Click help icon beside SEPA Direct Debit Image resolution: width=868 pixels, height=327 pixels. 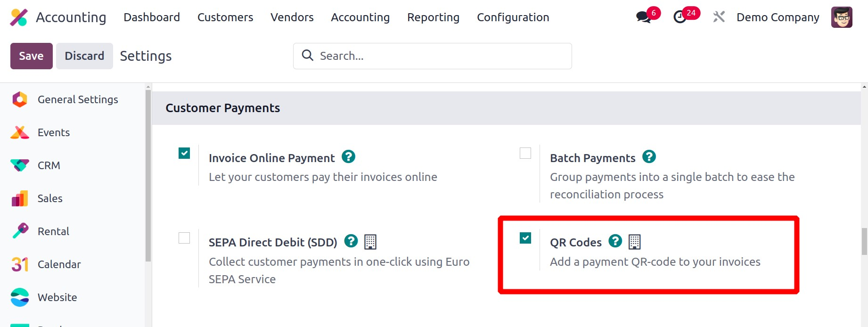click(351, 241)
